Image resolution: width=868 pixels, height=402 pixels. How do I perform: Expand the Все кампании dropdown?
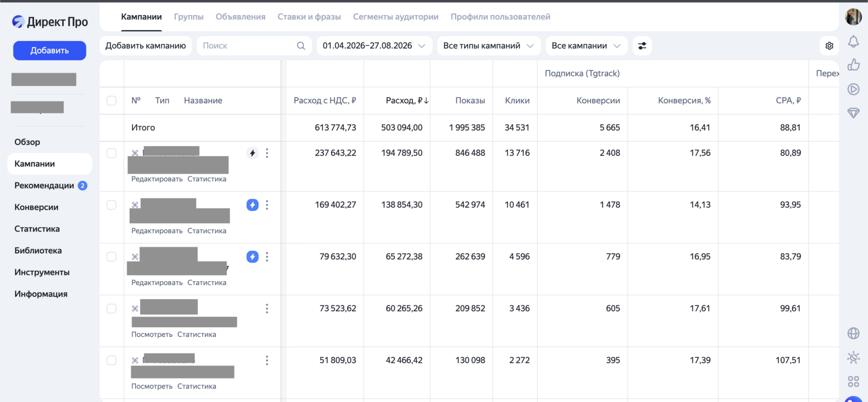point(586,45)
